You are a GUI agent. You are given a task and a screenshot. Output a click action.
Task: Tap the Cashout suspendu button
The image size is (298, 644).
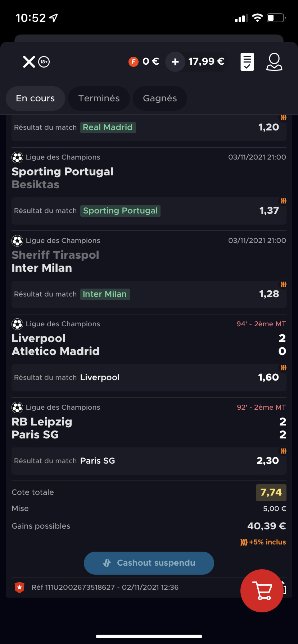pyautogui.click(x=149, y=563)
